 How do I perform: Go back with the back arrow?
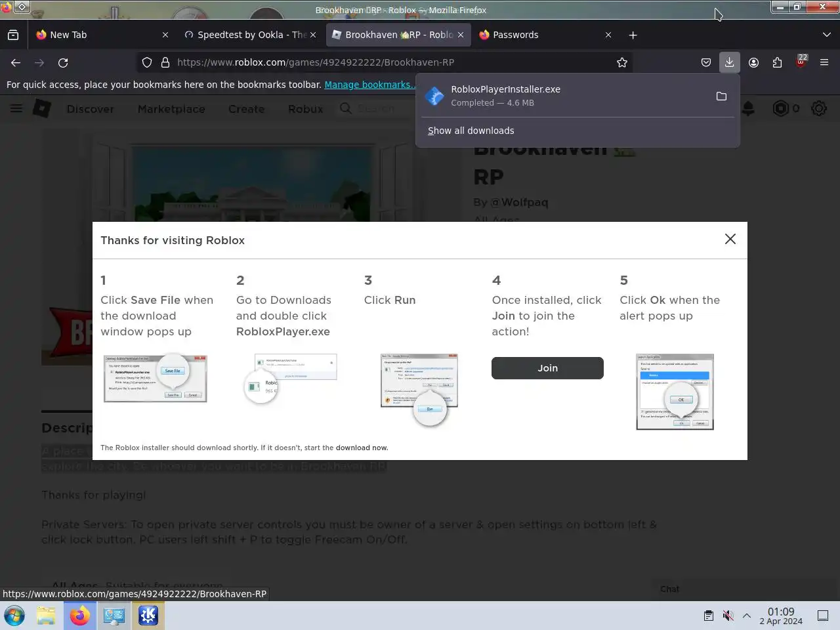point(16,62)
